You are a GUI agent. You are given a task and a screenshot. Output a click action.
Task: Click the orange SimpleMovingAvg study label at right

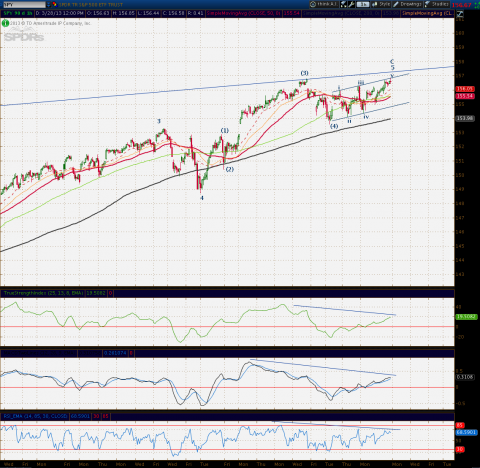(427, 13)
